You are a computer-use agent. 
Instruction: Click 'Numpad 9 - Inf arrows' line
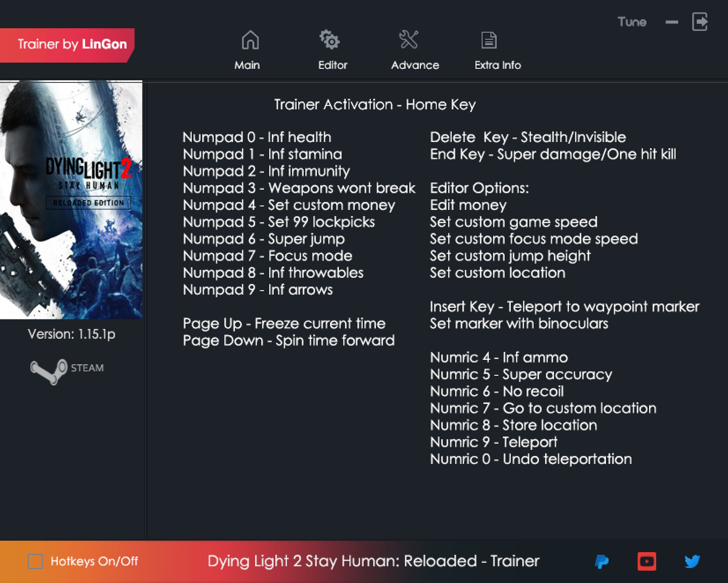pyautogui.click(x=258, y=290)
